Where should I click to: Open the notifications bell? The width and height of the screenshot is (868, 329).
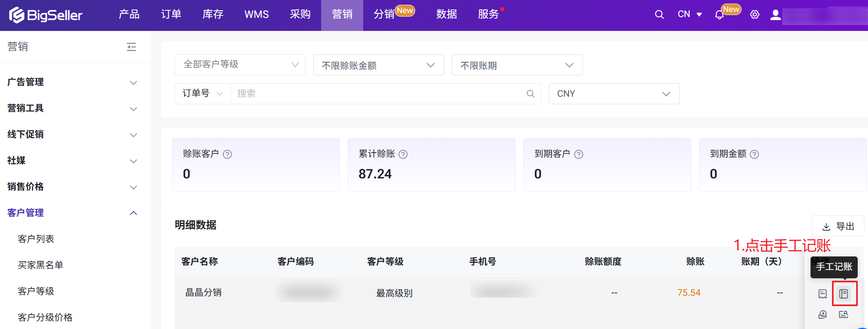[x=719, y=15]
